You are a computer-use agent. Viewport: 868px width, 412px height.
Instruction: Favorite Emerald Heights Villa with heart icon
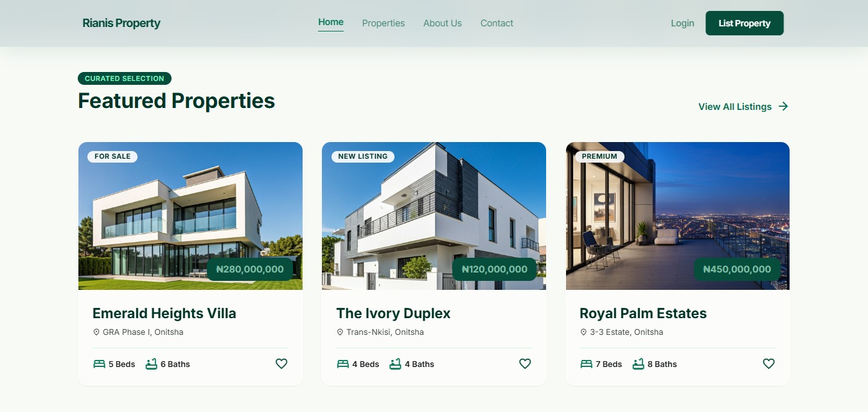click(x=281, y=364)
